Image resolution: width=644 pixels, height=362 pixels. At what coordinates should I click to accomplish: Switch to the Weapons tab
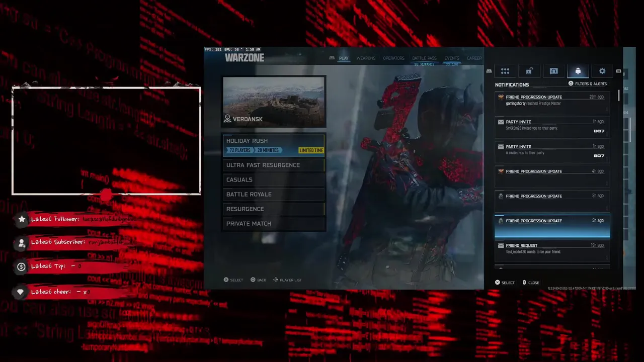(366, 58)
